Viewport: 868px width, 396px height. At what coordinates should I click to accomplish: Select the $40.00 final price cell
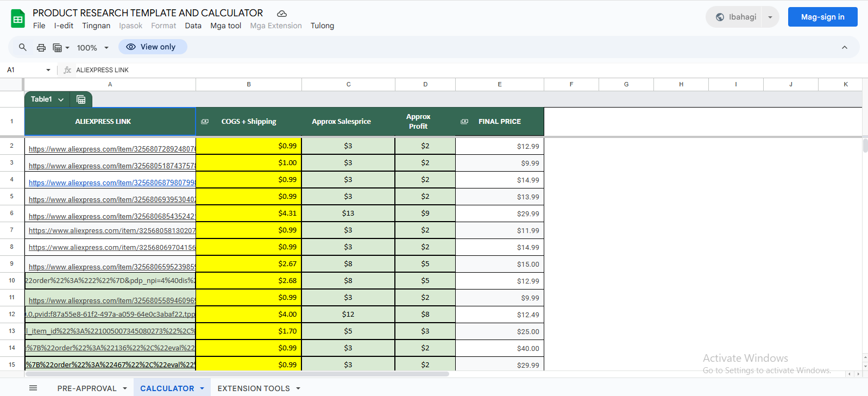500,348
